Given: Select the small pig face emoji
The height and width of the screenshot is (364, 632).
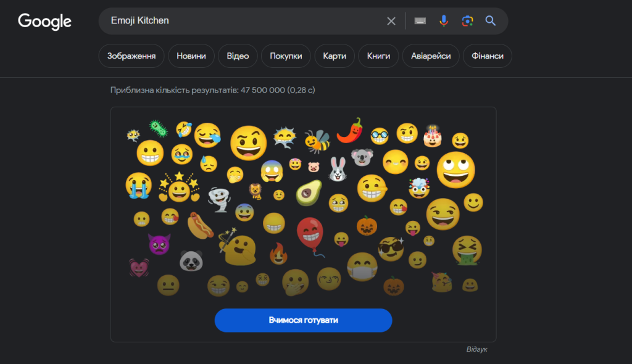Looking at the screenshot, I should tap(314, 167).
